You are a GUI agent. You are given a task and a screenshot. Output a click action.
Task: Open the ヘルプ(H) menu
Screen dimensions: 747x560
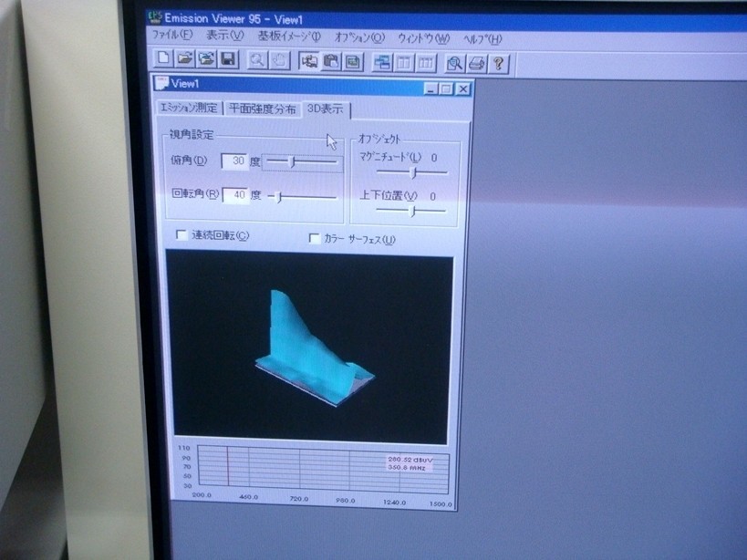point(482,39)
